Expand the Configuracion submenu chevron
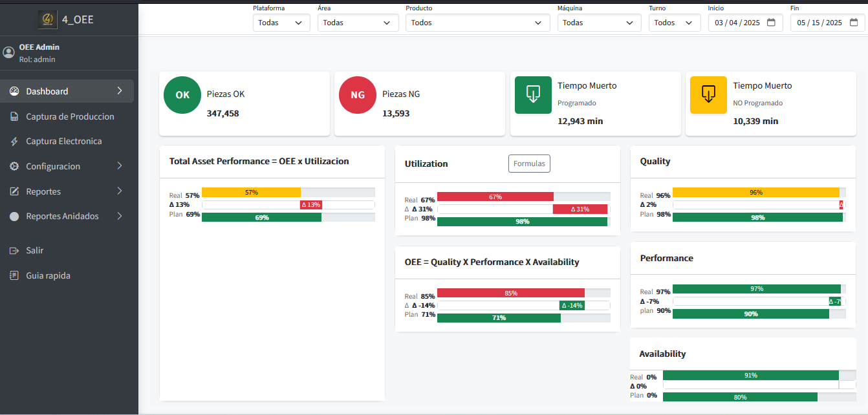The width and height of the screenshot is (868, 415). pos(120,166)
